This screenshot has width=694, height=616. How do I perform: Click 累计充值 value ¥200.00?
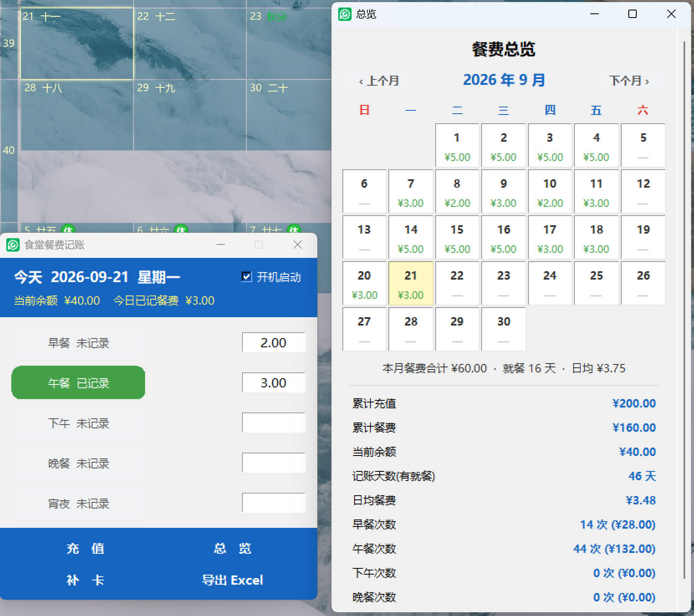click(634, 403)
